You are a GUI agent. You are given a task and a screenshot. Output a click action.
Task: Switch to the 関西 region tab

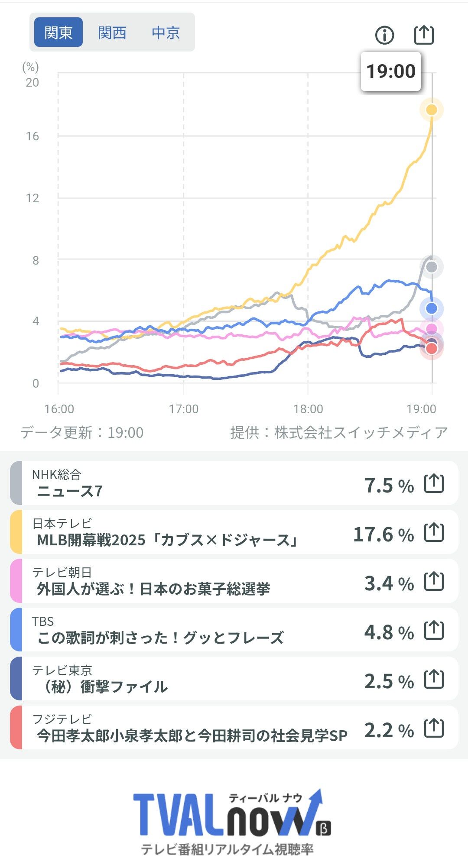112,32
